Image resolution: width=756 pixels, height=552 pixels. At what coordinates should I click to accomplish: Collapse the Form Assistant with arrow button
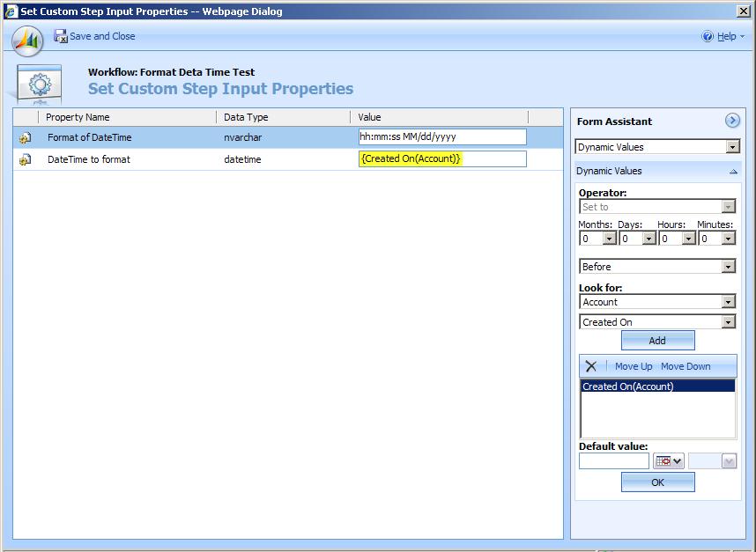coord(732,121)
